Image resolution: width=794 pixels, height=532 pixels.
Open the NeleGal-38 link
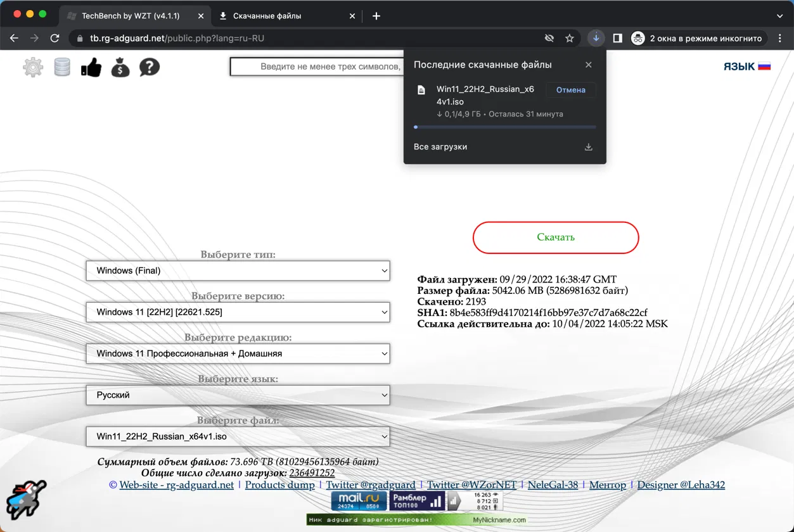coord(553,485)
